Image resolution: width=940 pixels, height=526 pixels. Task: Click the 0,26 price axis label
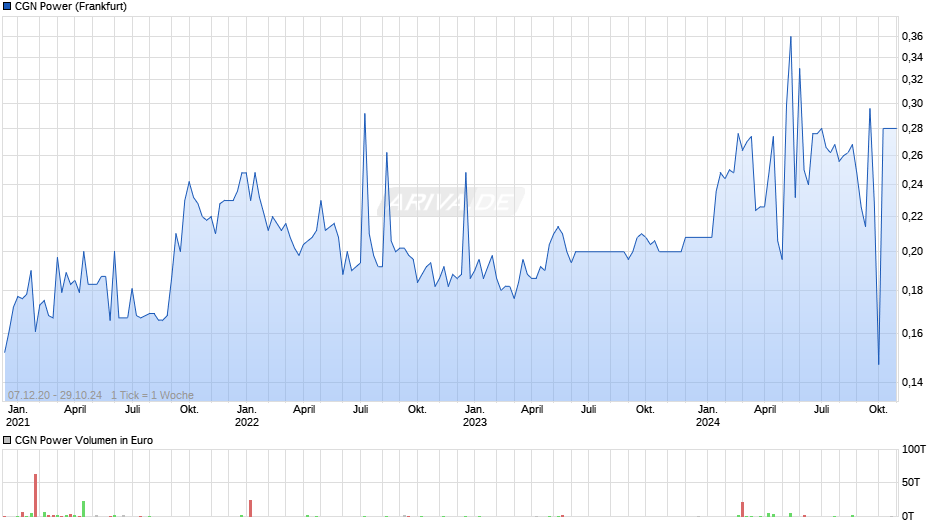[x=912, y=155]
